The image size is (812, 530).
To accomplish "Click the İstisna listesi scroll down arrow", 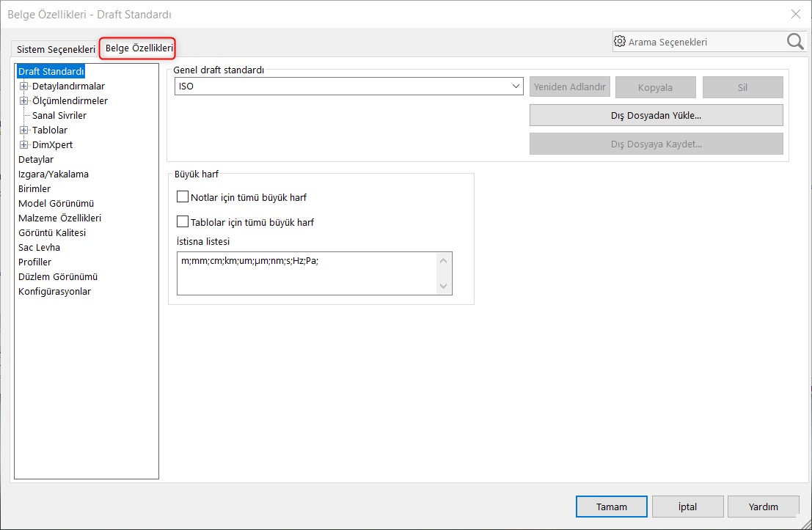I will [443, 286].
